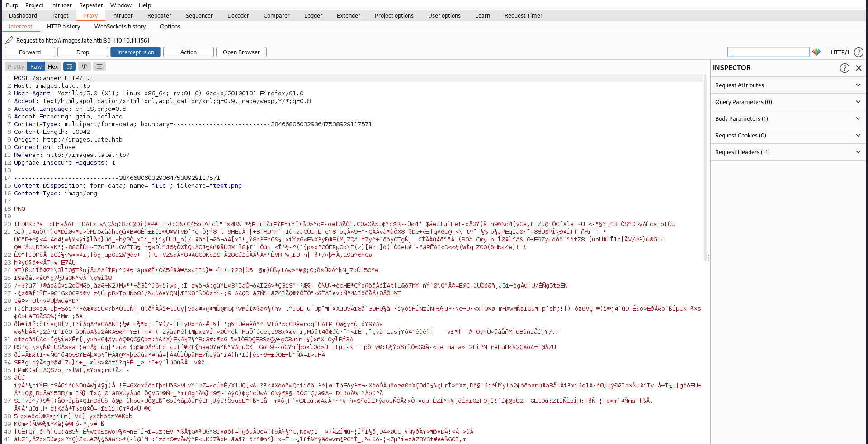Open Inspector help question mark icon

click(844, 68)
